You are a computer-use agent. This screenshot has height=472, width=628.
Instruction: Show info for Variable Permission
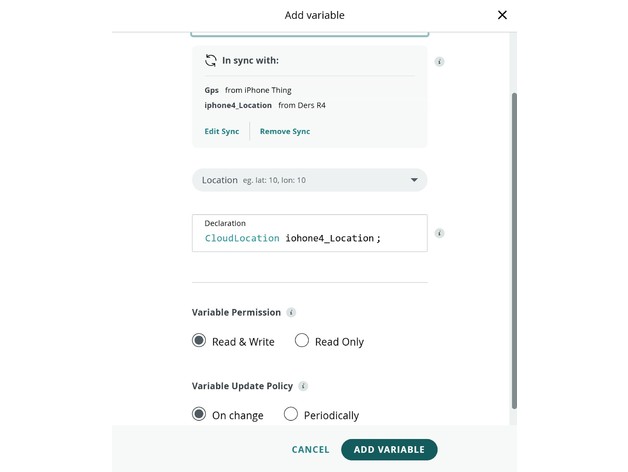(291, 313)
